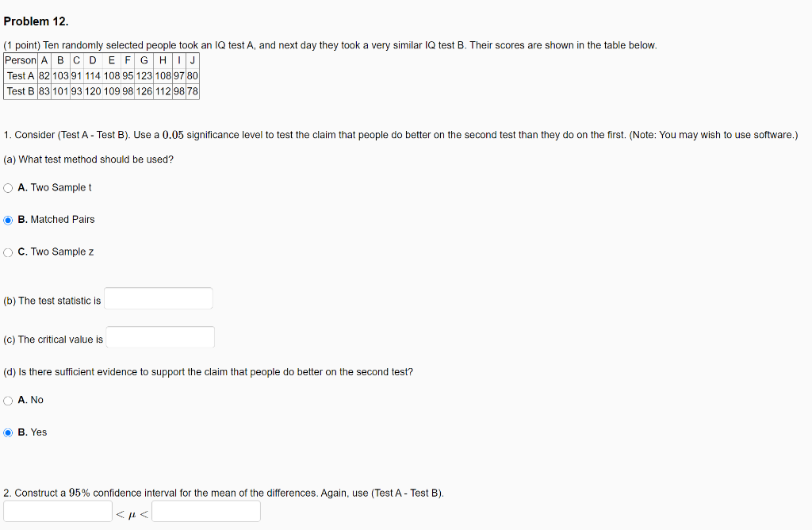Click the Test B row label in the table

tap(20, 90)
